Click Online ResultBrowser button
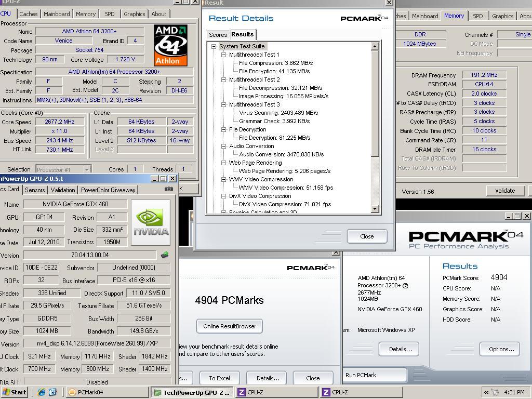Image resolution: width=532 pixels, height=399 pixels. [229, 326]
